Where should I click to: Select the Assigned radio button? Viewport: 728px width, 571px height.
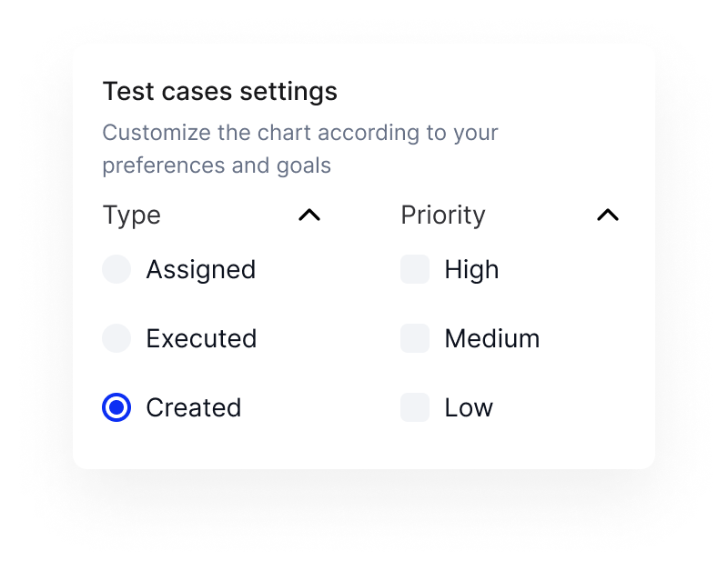116,269
